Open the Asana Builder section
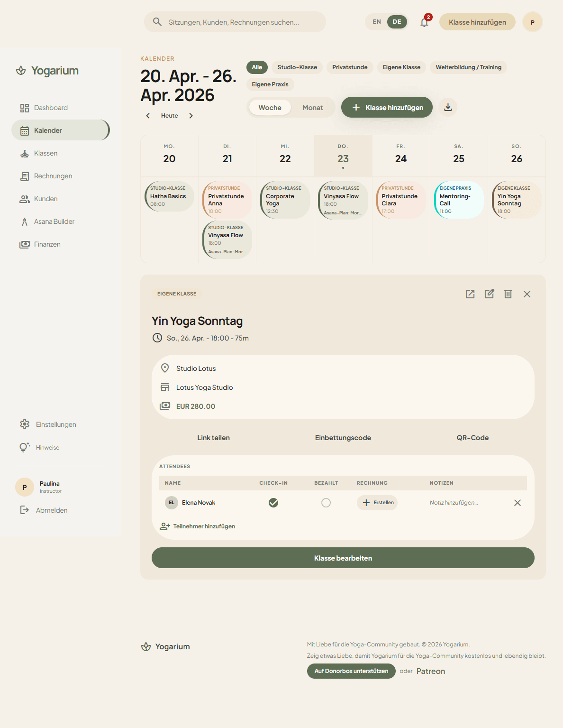 (54, 221)
